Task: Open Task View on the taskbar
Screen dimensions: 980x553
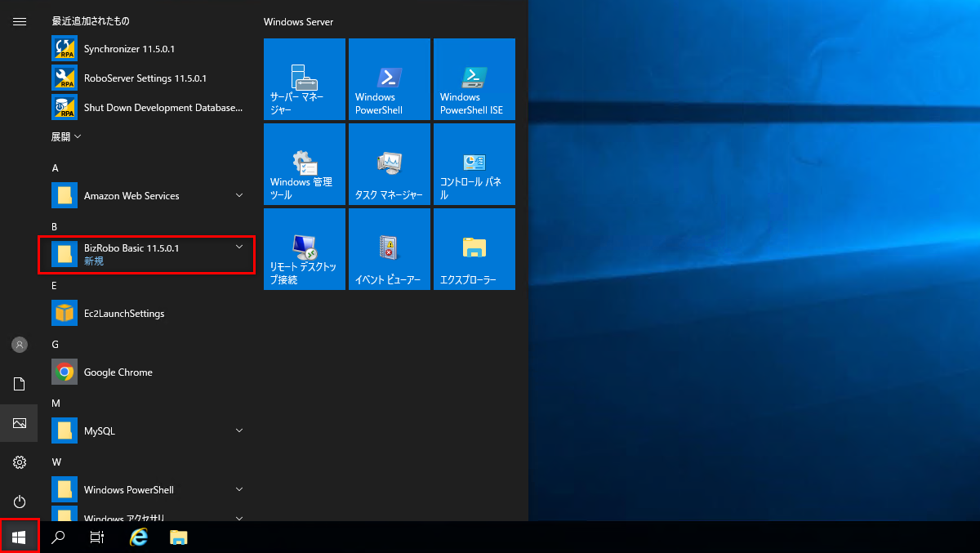Action: click(97, 537)
